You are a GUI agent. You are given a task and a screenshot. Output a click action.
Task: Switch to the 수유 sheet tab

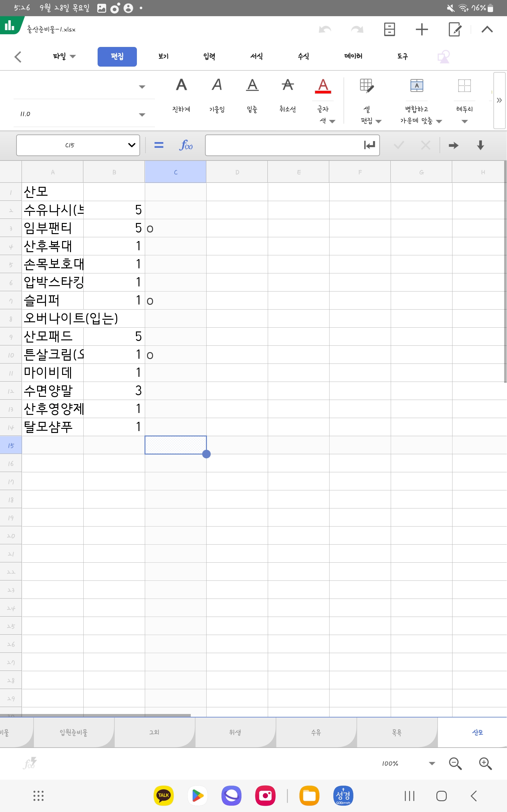pos(316,732)
